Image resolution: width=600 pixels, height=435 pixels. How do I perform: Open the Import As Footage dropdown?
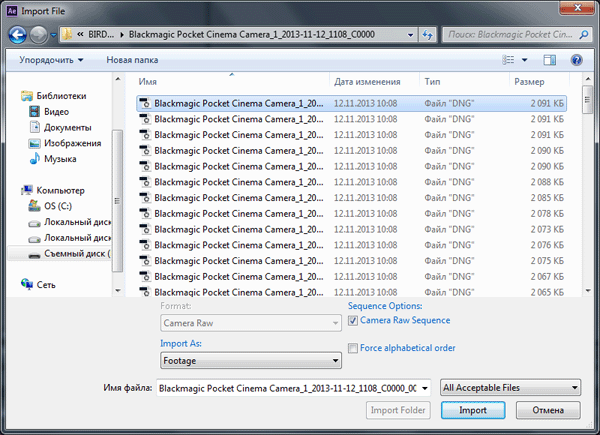coord(251,360)
